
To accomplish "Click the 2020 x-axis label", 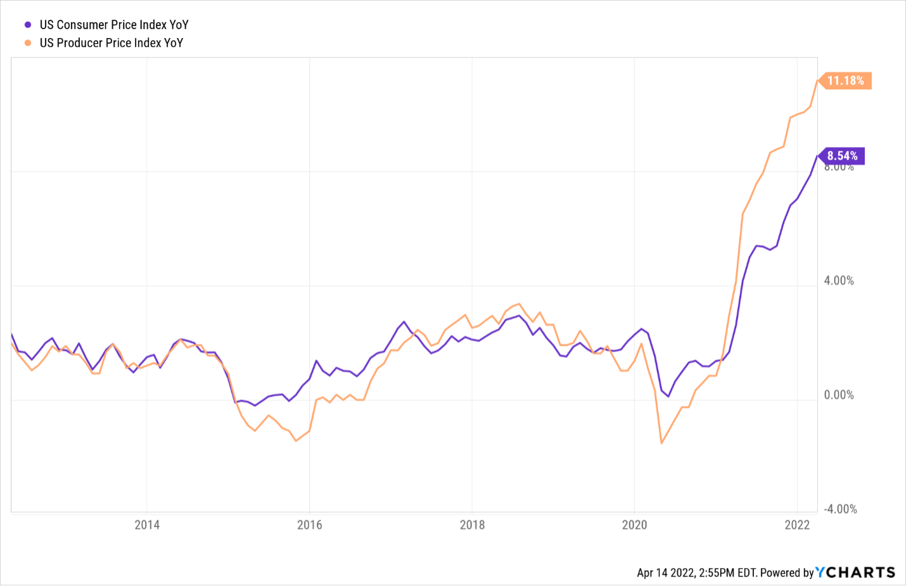I will tap(634, 525).
